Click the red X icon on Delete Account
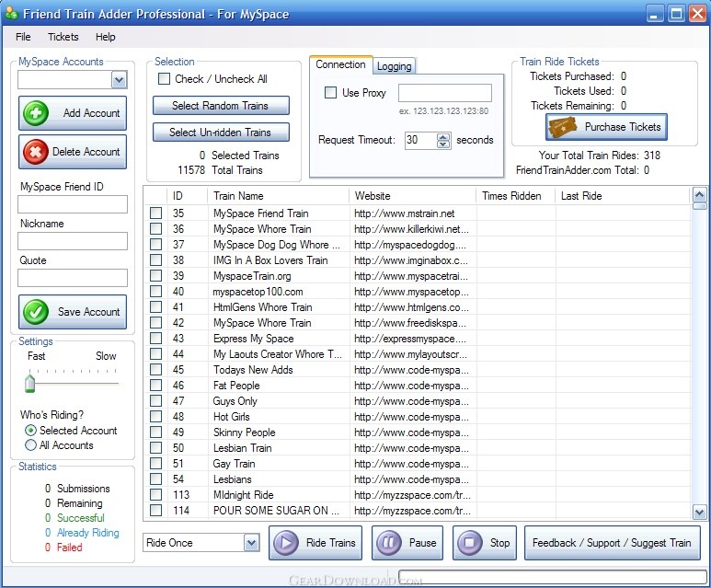 coord(36,152)
